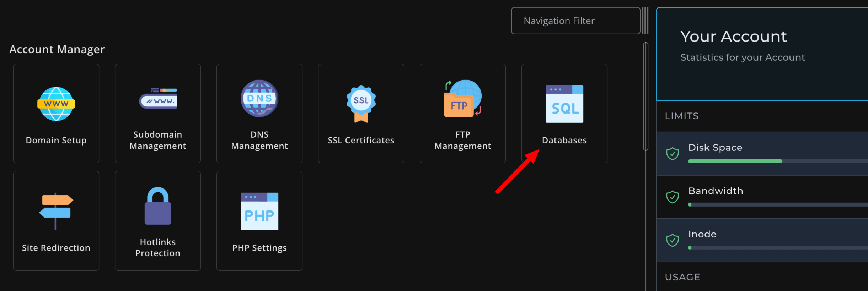Click 'Statistics for your Account' text

(743, 57)
